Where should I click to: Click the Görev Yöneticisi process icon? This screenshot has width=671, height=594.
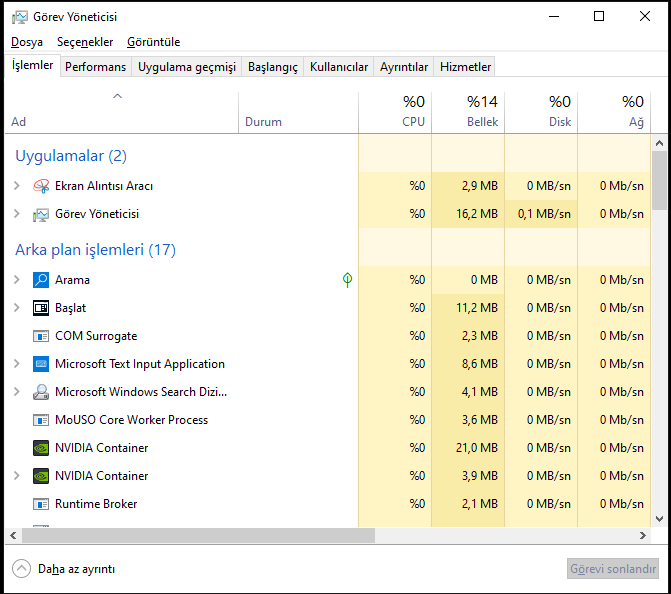41,214
